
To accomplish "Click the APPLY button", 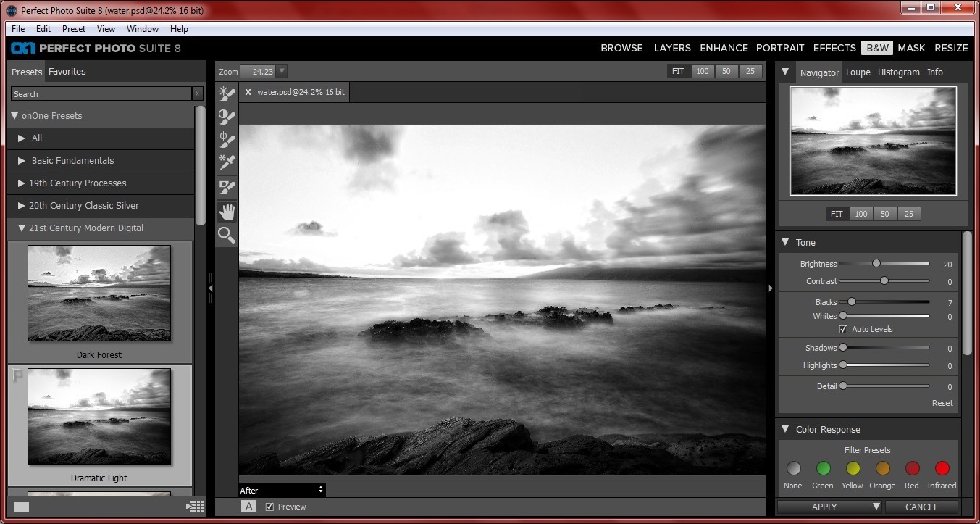I will pyautogui.click(x=824, y=507).
